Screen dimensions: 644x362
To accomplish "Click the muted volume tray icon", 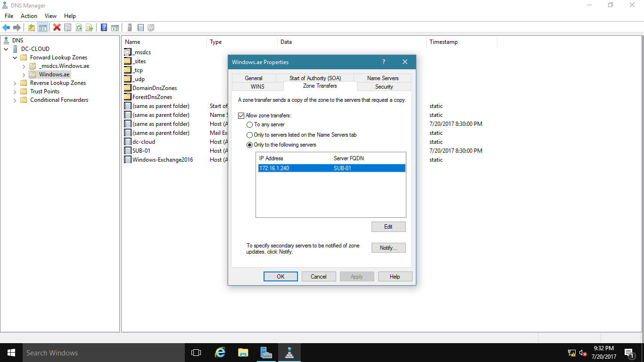I will tap(583, 353).
